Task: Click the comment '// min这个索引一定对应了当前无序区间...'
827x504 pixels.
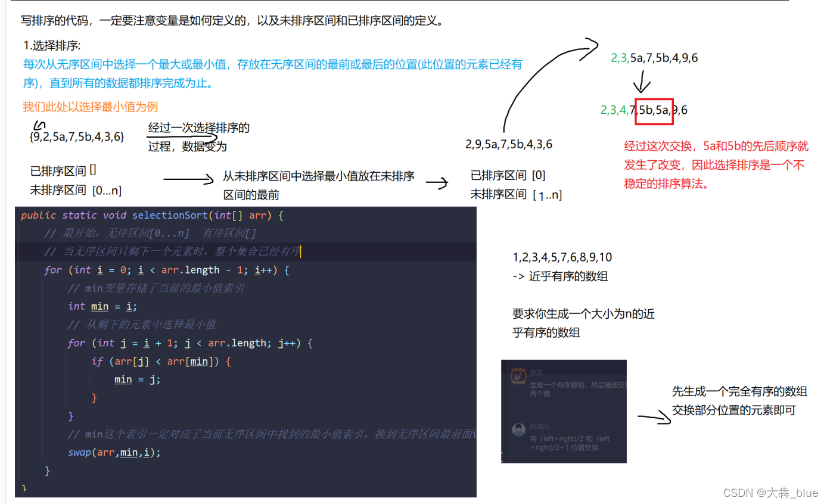Action: [x=272, y=434]
